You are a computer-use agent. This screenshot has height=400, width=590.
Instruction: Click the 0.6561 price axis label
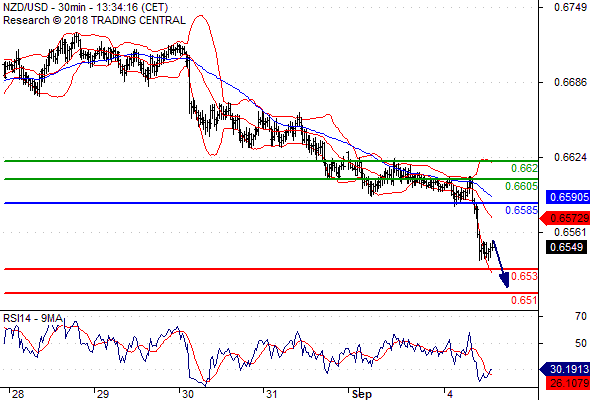tap(570, 232)
